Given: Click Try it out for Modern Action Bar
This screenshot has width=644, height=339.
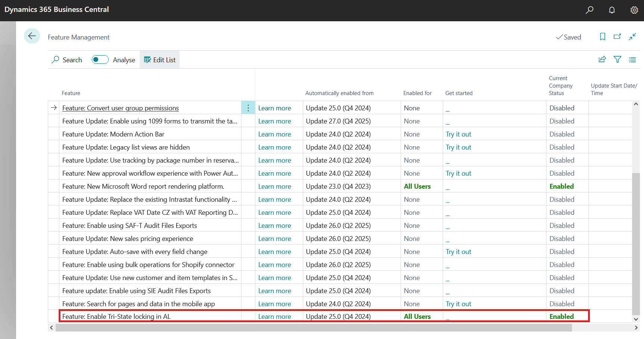Looking at the screenshot, I should [x=458, y=134].
